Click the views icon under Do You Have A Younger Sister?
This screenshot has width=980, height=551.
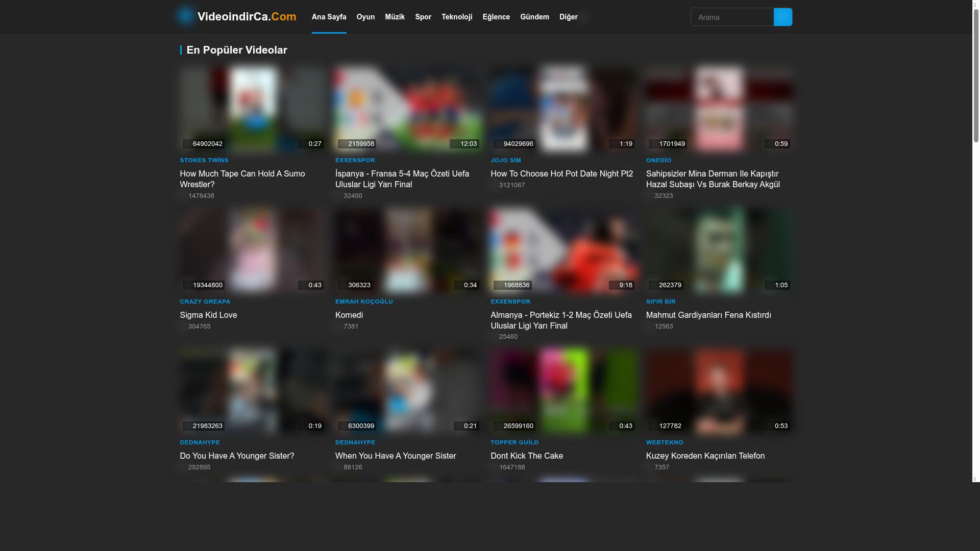(183, 467)
